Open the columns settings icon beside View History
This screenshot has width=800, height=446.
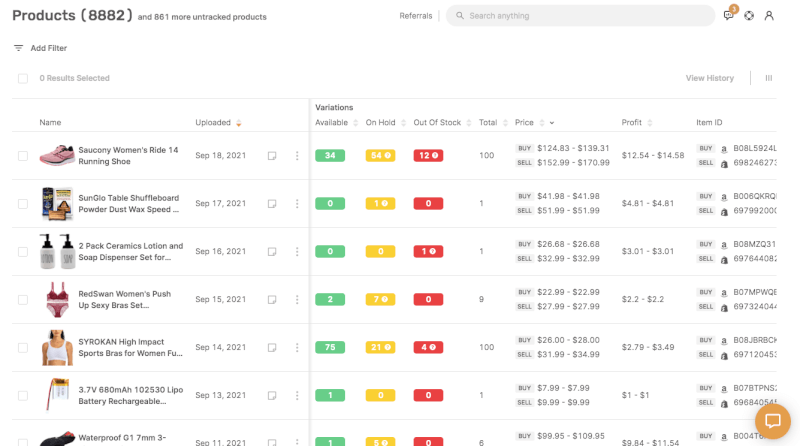pos(769,78)
